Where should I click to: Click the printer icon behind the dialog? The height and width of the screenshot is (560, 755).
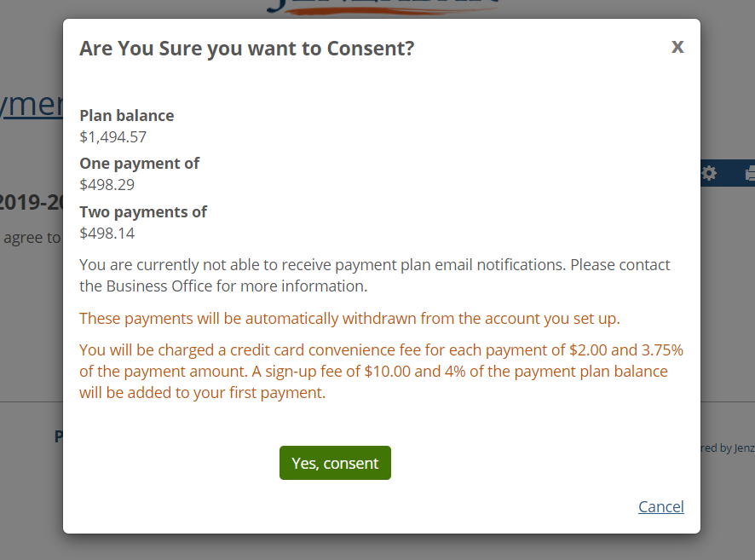point(747,173)
